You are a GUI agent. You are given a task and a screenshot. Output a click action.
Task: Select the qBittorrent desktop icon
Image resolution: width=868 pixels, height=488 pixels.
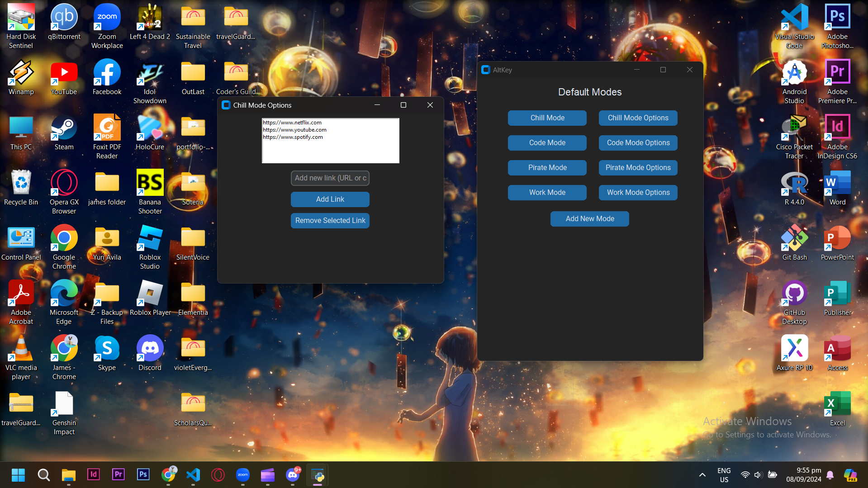click(64, 22)
